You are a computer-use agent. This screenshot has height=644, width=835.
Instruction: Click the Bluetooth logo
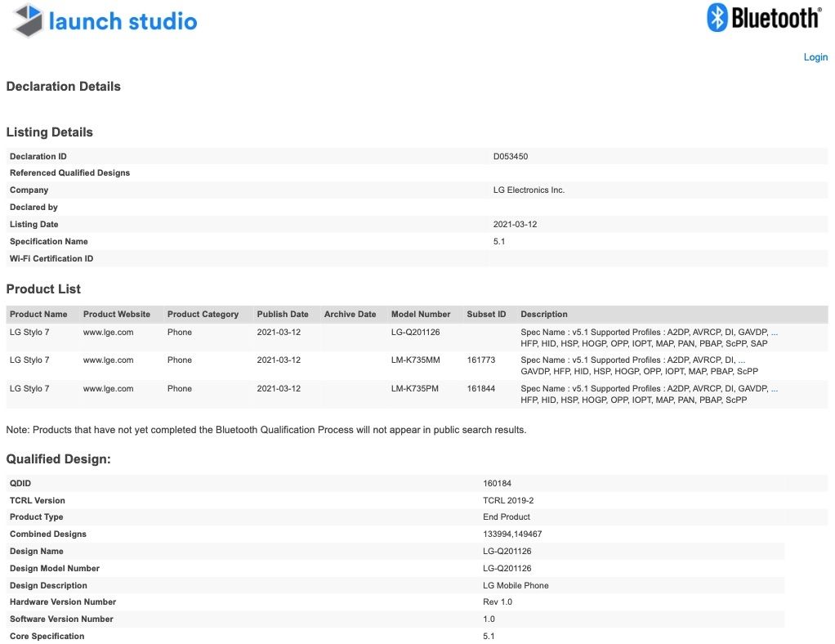click(x=764, y=18)
